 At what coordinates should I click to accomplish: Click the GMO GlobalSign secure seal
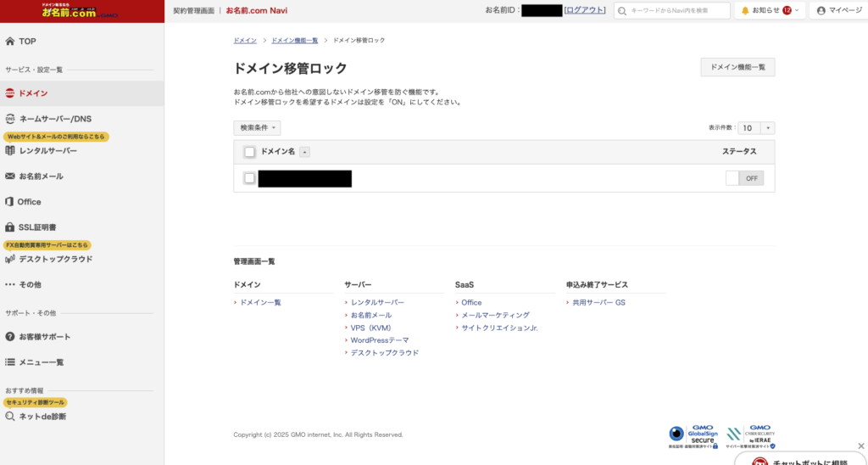[693, 437]
